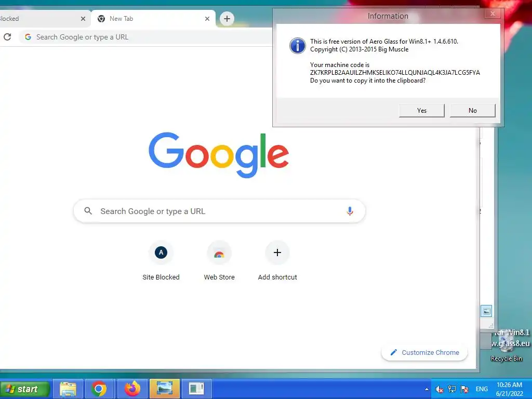Screen dimensions: 532x399
Task: Open the picture viewer taskbar icon
Action: [x=165, y=389]
